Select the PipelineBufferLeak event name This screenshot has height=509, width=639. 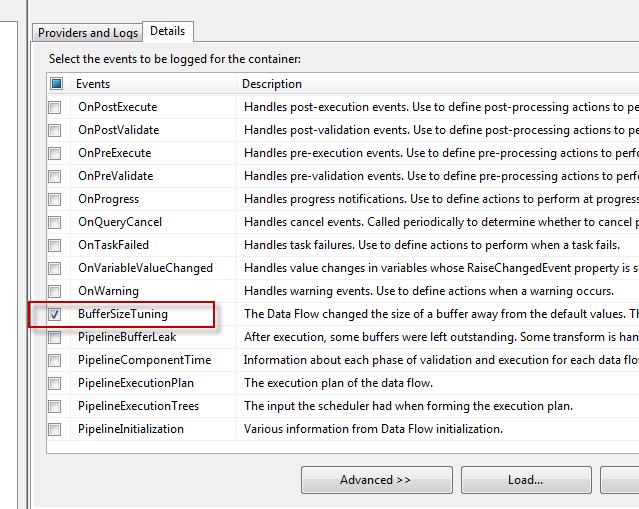(x=127, y=337)
